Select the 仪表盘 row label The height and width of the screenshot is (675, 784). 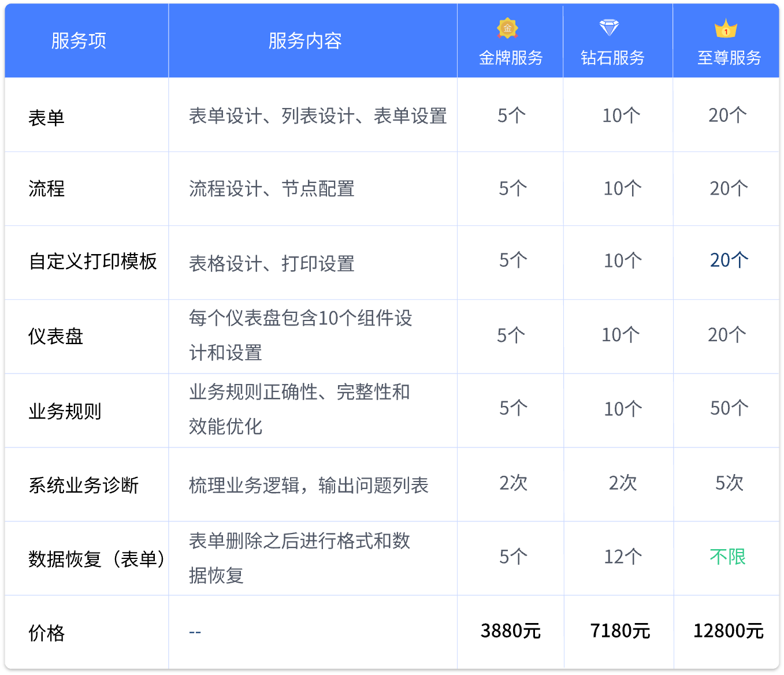click(x=55, y=336)
